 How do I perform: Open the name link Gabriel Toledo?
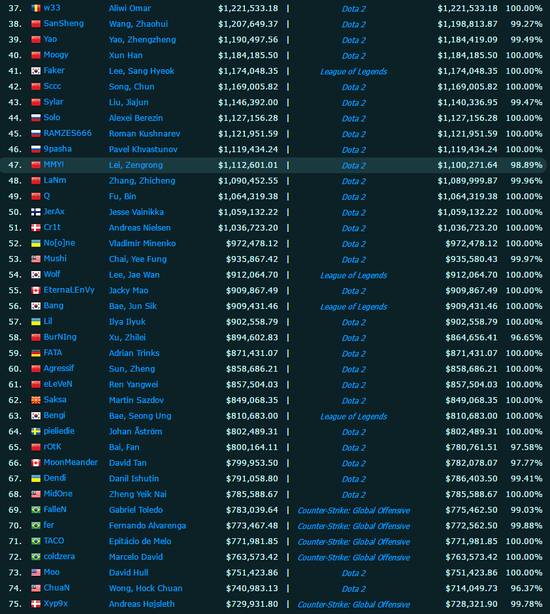136,509
